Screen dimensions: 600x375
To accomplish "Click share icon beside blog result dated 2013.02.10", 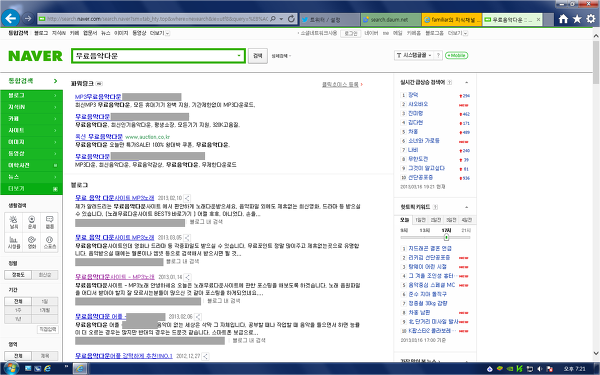I will (x=187, y=198).
